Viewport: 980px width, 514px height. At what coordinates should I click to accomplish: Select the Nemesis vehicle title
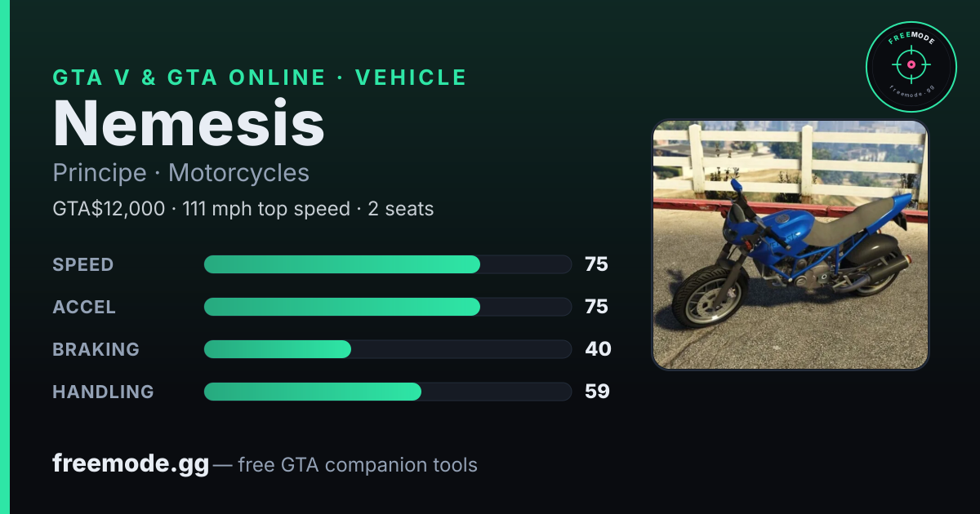(189, 123)
